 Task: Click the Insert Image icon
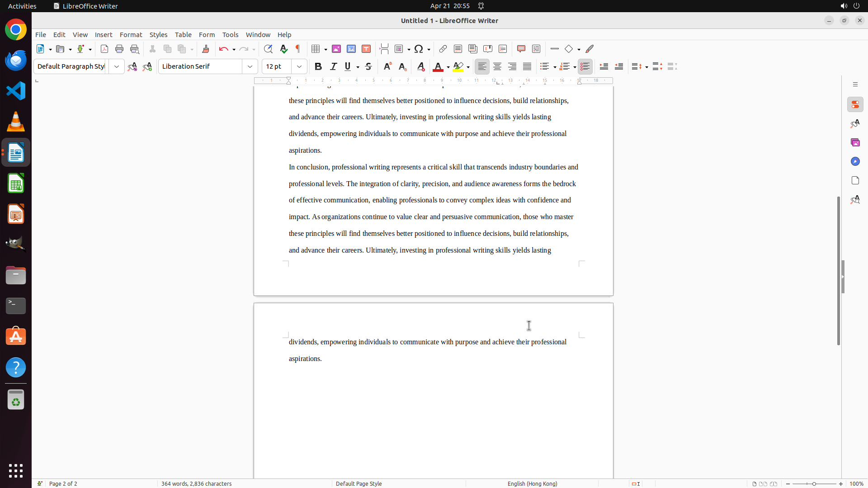click(336, 49)
